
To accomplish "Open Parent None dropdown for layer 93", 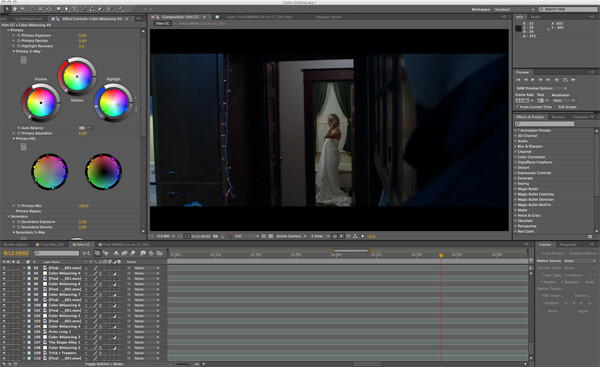I will 146,268.
